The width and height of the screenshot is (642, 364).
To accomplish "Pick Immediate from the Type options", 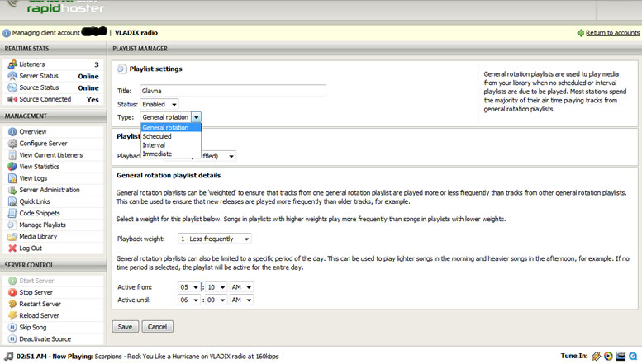I will [x=157, y=154].
